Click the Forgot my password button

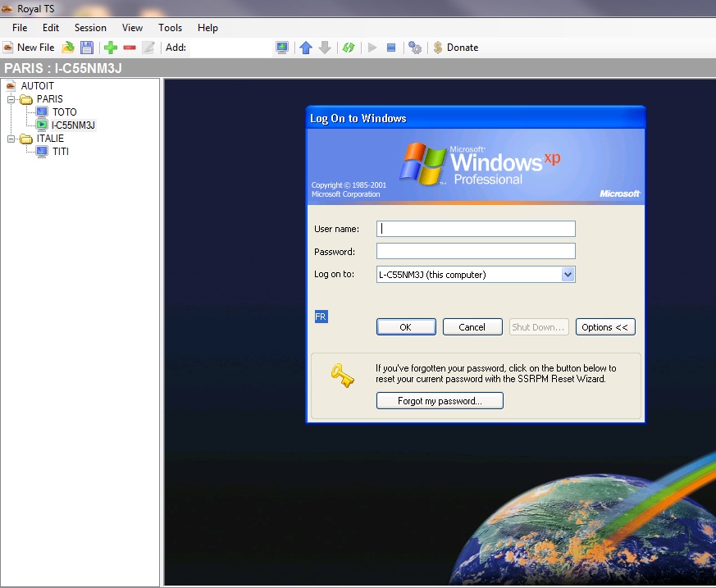pyautogui.click(x=440, y=401)
